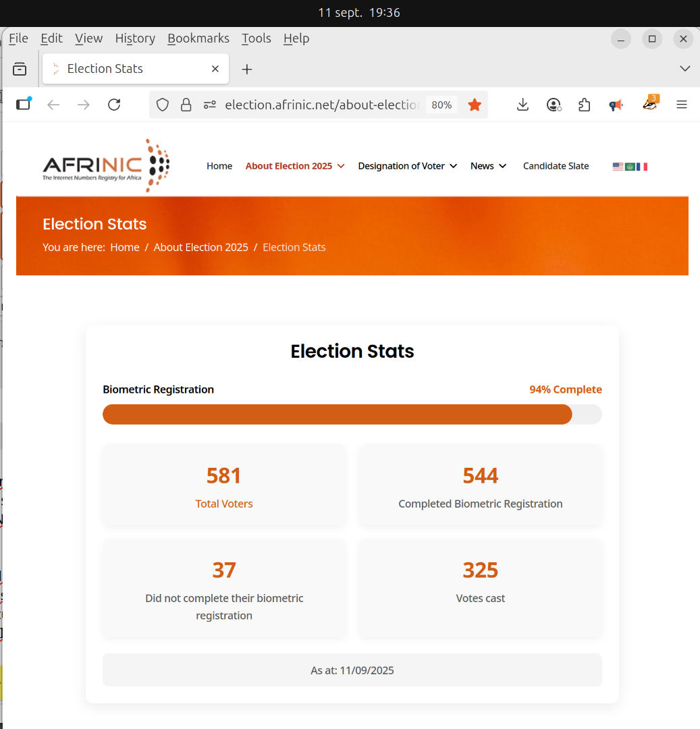Go back with the left arrow
The width and height of the screenshot is (700, 729).
tap(53, 105)
